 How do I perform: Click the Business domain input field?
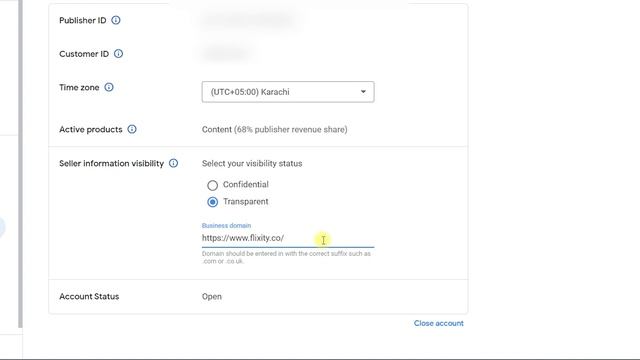pos(288,238)
